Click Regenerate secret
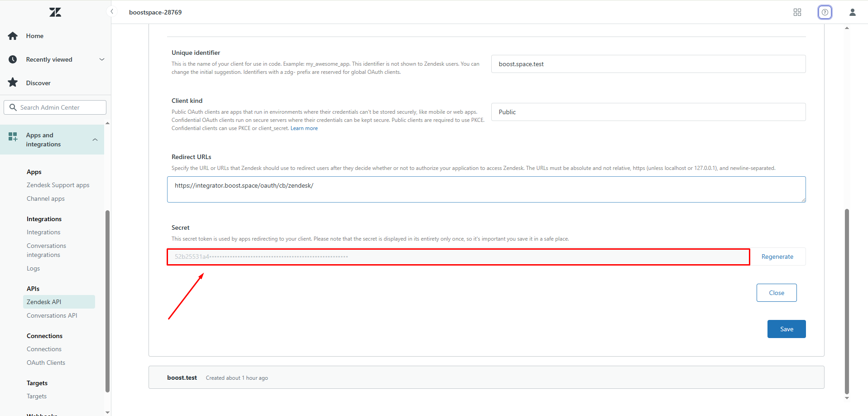 [x=777, y=256]
